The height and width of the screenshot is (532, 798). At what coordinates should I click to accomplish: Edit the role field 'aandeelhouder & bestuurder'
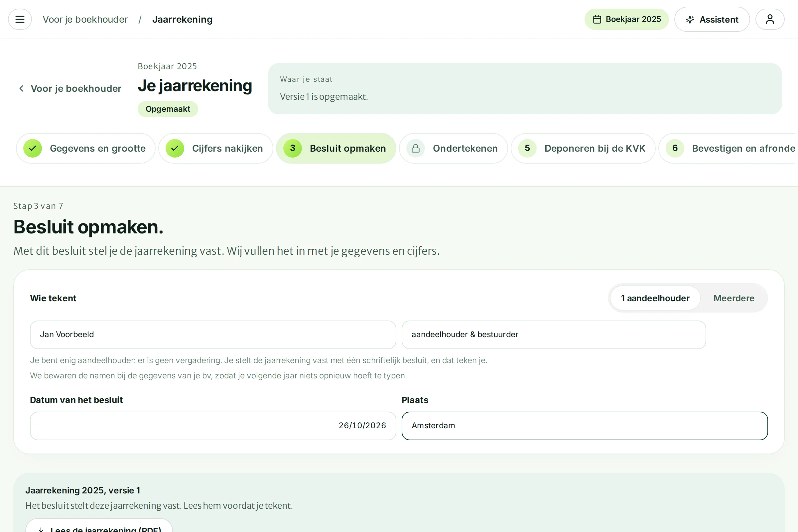[x=554, y=334]
